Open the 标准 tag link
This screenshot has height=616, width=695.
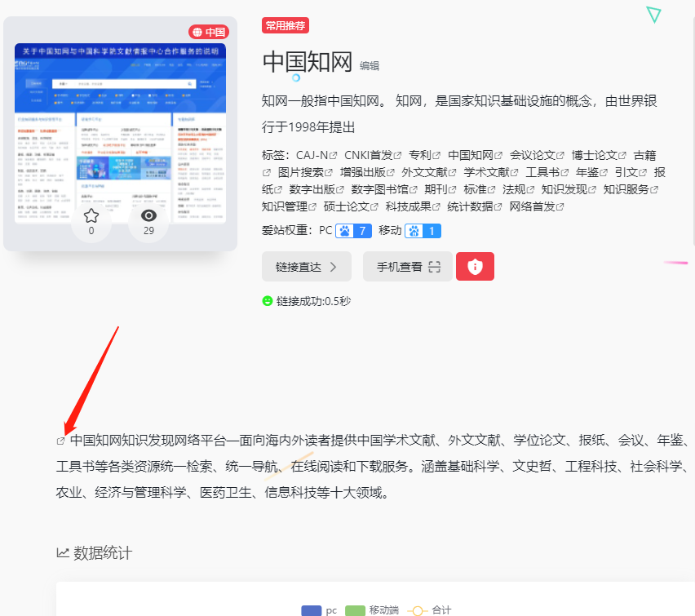[479, 189]
